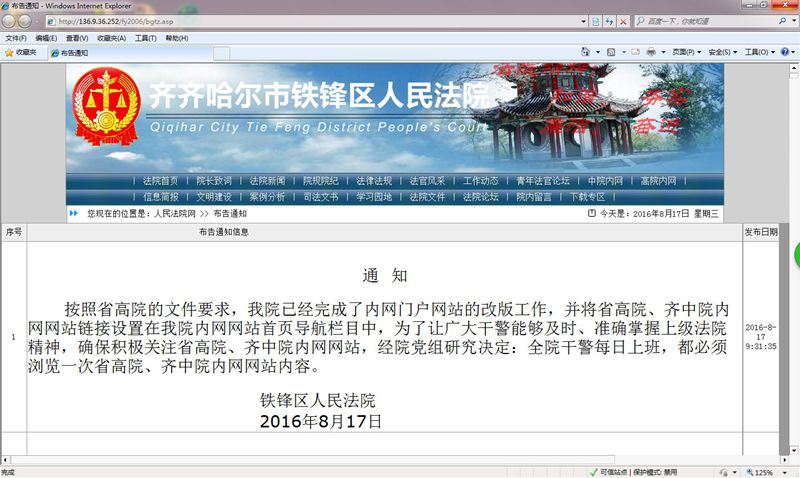Open 青年法官论坛 navigation link
The image size is (800, 478).
pyautogui.click(x=543, y=181)
